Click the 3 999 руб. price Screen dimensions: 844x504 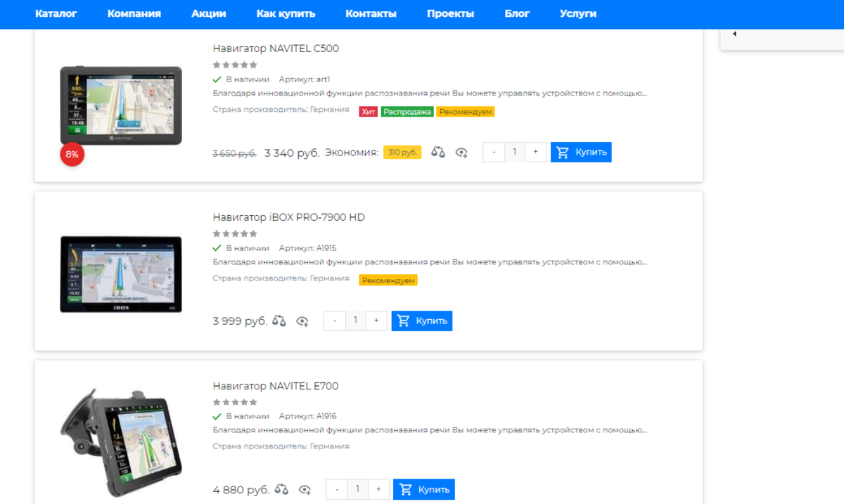point(240,321)
